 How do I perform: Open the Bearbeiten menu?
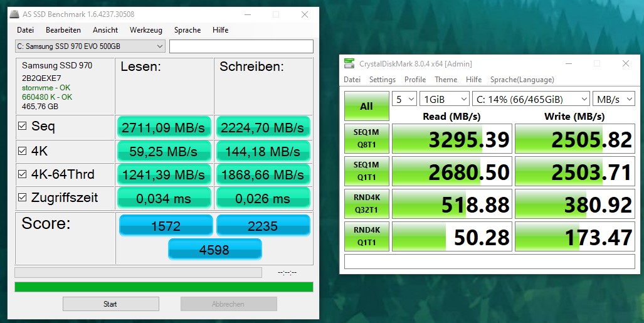click(63, 30)
